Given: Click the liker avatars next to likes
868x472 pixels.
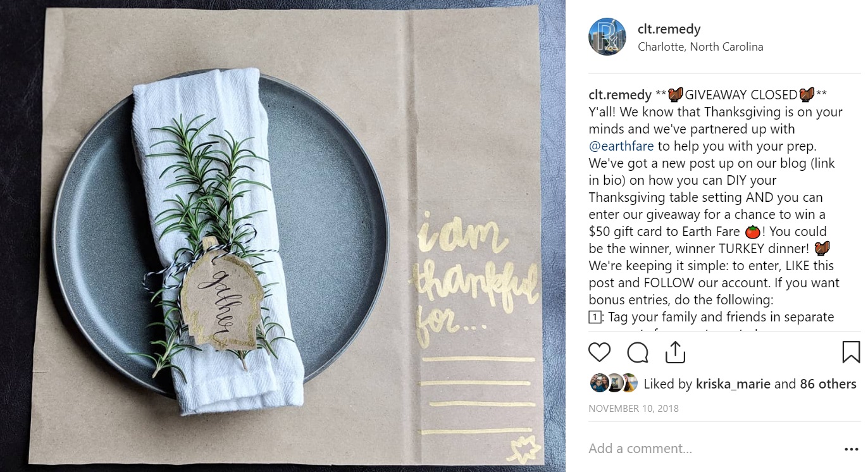Looking at the screenshot, I should (x=613, y=383).
